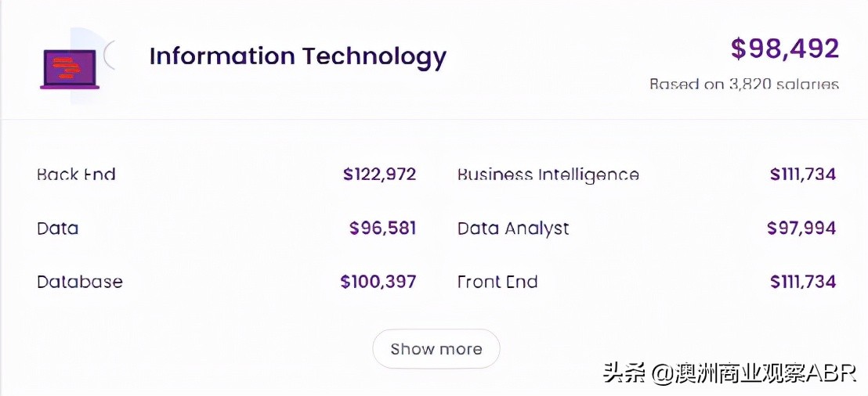Open the Database role entry

pyautogui.click(x=80, y=282)
